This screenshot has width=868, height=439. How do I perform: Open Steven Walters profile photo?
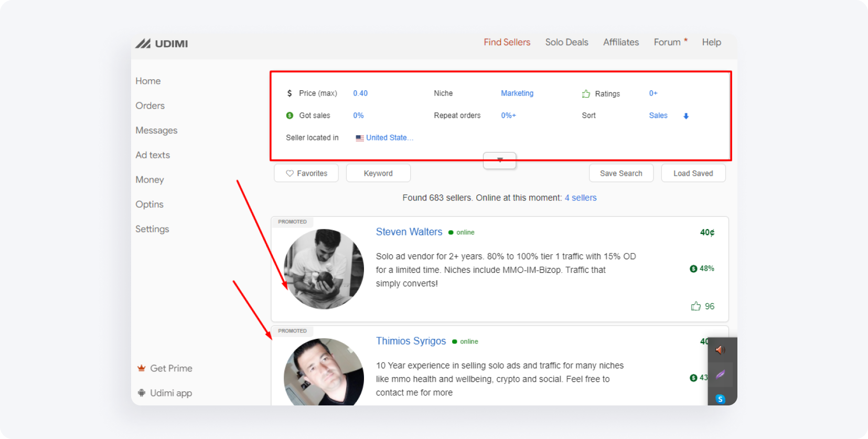[x=324, y=269]
